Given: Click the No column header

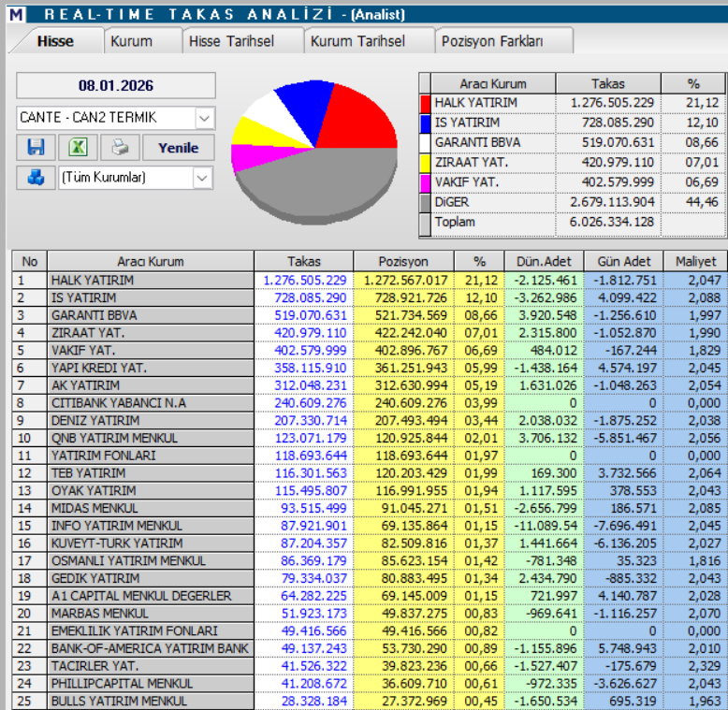Looking at the screenshot, I should coord(29,261).
